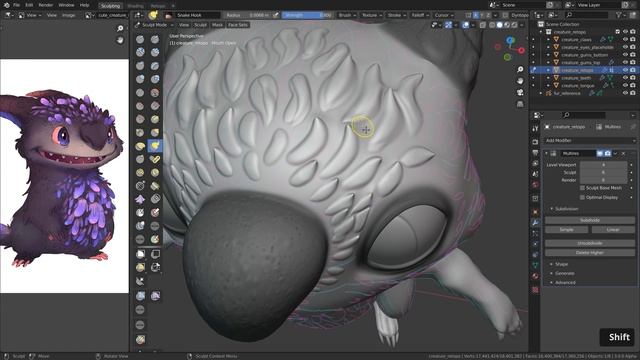Open the Physics properties tab

click(535, 244)
